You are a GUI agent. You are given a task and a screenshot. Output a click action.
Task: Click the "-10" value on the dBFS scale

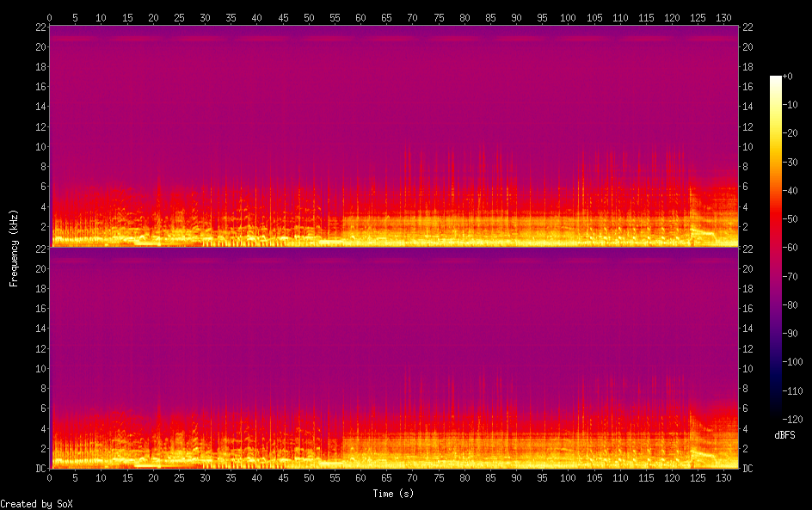tap(790, 105)
